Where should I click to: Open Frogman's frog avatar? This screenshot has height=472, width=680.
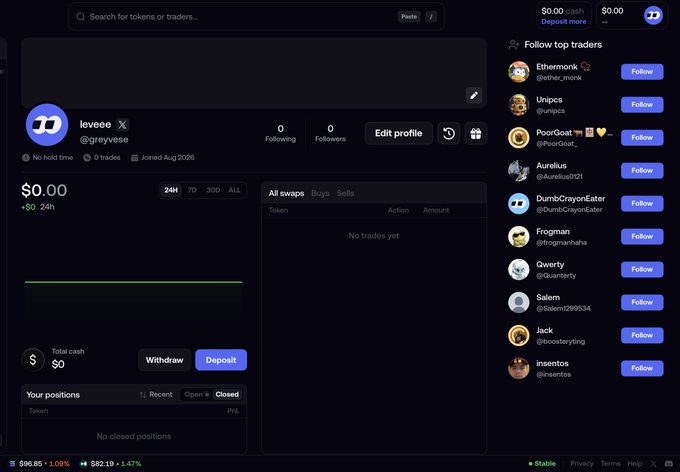click(519, 236)
